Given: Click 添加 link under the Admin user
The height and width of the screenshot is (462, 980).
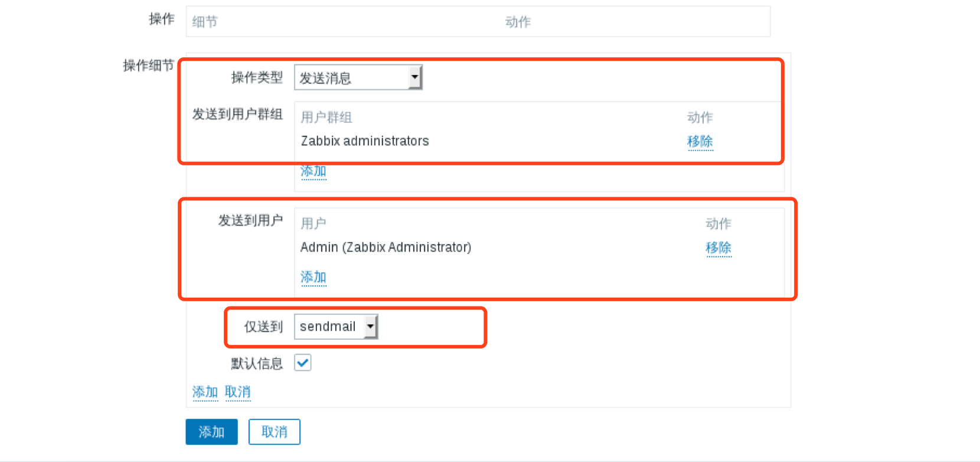Looking at the screenshot, I should (313, 277).
